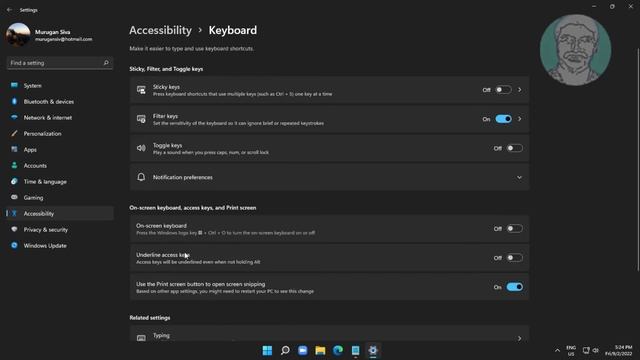Go to Network & internet settings
The height and width of the screenshot is (360, 640).
[60, 117]
